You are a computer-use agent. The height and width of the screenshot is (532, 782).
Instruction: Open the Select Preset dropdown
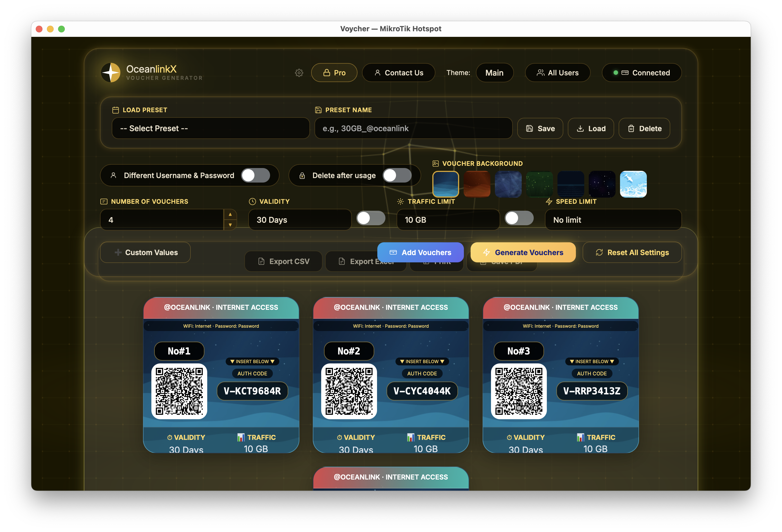coord(211,128)
